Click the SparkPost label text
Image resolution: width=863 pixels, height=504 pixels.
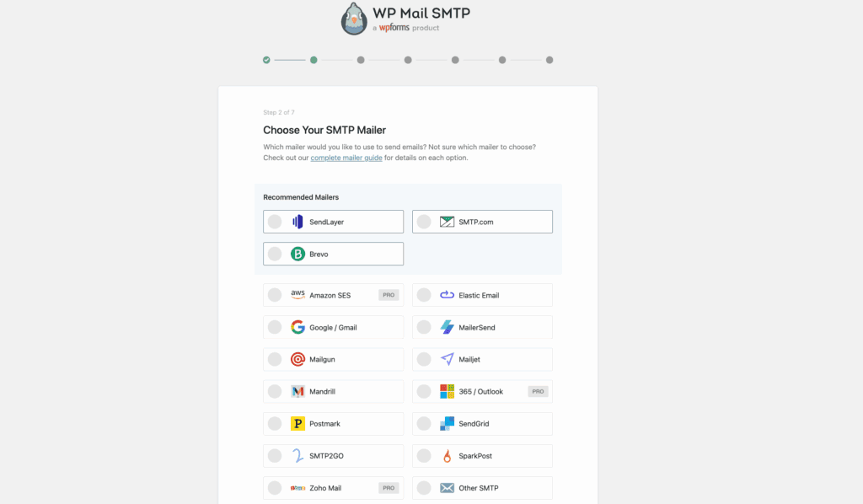[x=475, y=456]
